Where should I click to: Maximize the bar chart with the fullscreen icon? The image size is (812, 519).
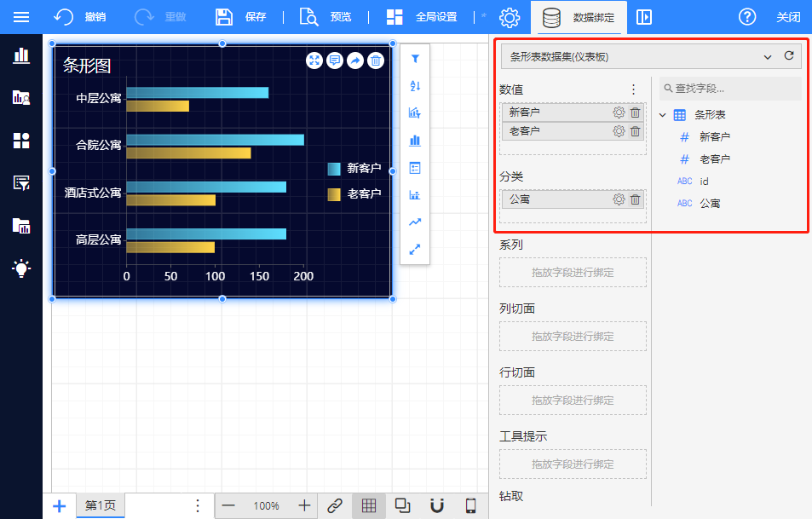pos(314,61)
